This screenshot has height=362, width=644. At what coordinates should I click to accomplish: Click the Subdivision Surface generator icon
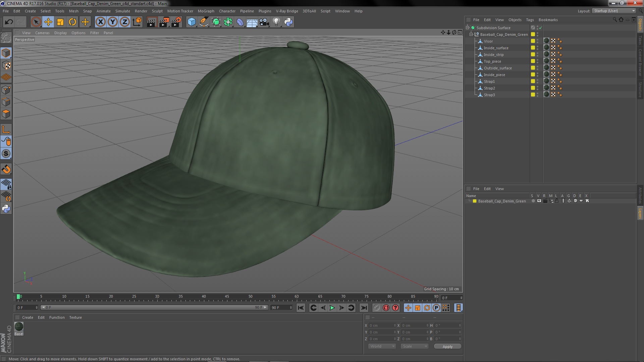click(x=216, y=22)
